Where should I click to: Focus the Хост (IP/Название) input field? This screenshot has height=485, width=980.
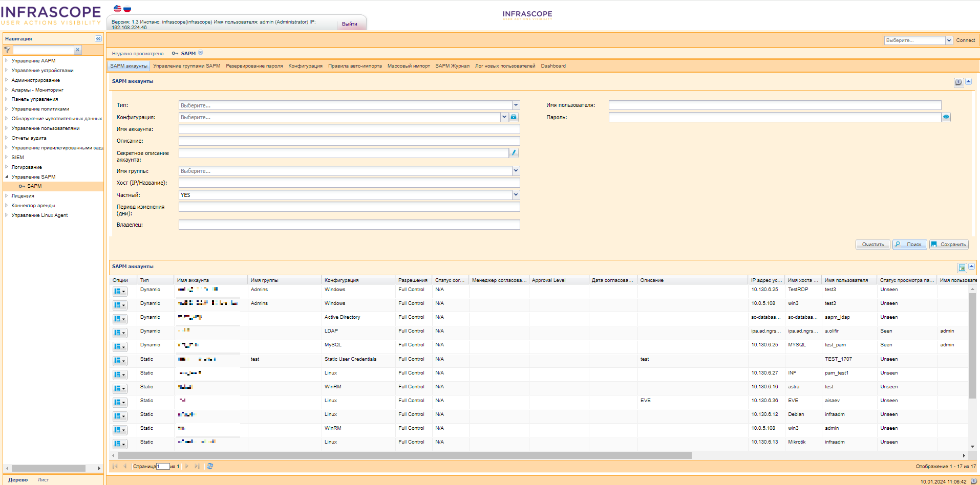point(349,183)
